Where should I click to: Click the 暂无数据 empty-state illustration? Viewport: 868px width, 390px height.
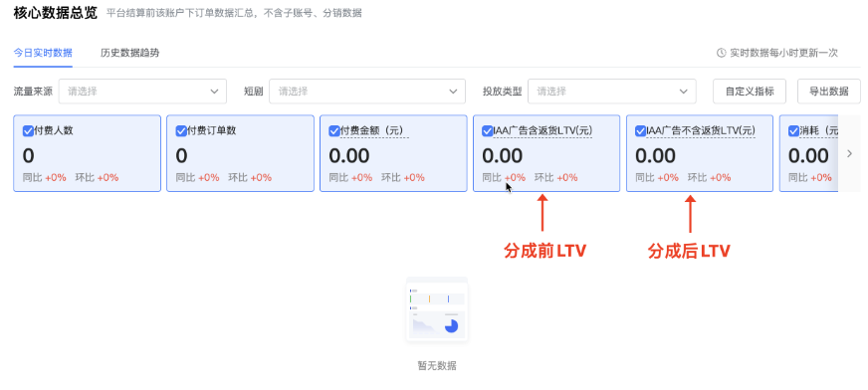click(437, 309)
